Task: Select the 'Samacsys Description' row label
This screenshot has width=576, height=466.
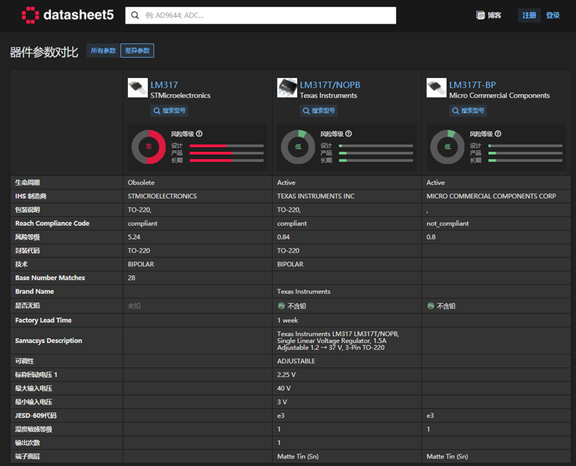Action: click(48, 340)
